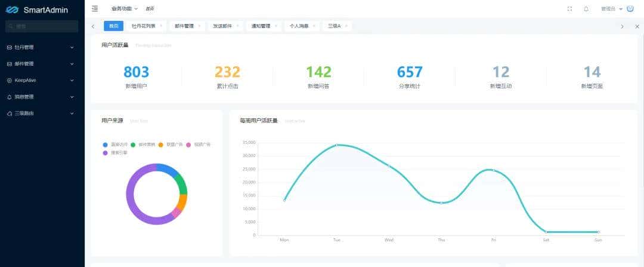
Task: Click the SmartAdmin logo icon
Action: [x=13, y=10]
